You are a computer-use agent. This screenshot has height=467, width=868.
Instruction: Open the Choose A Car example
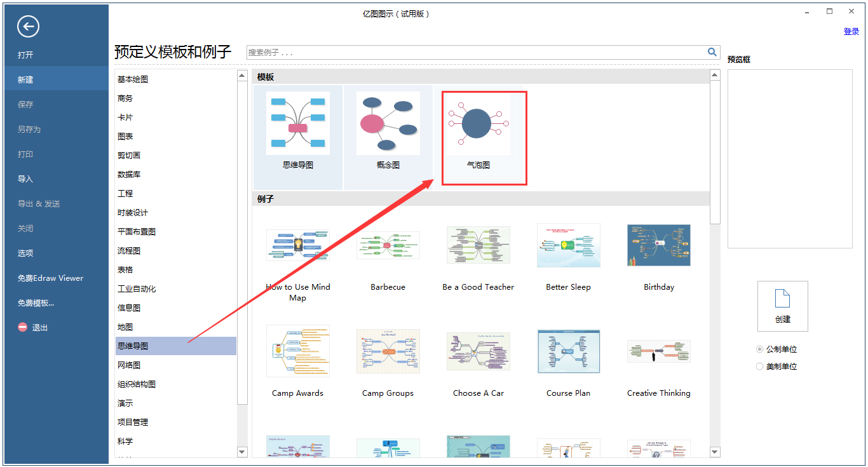click(x=478, y=351)
